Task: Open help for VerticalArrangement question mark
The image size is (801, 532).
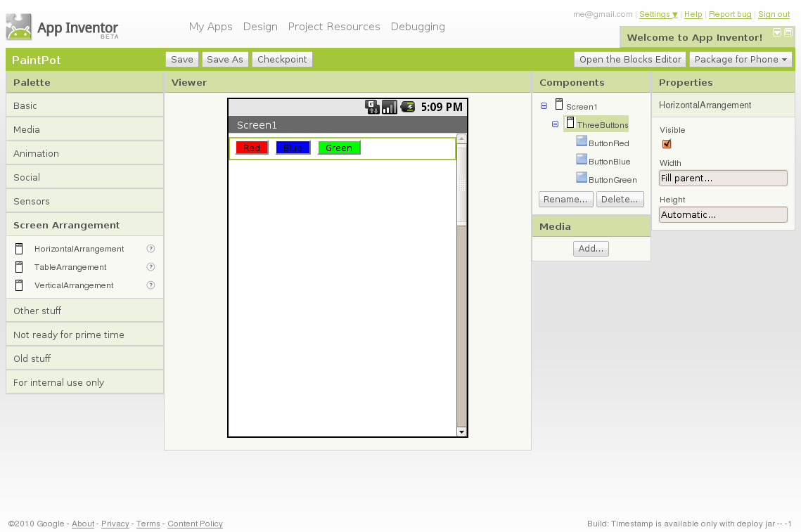Action: coord(150,285)
